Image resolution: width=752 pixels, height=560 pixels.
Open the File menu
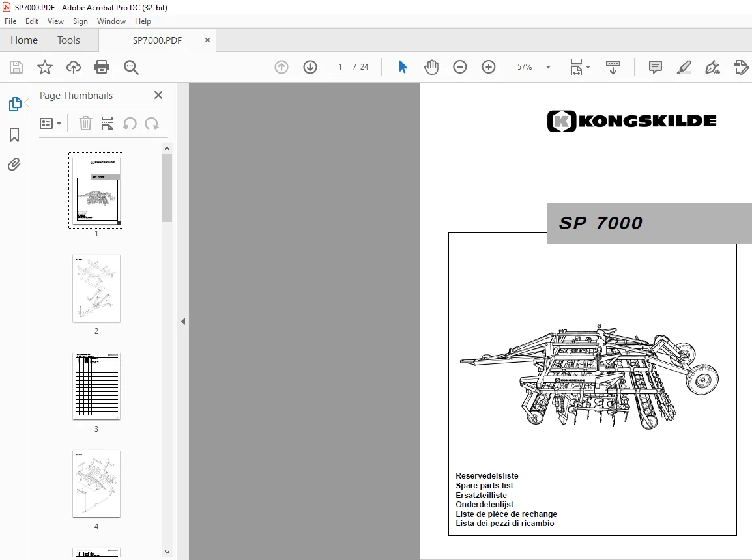(10, 21)
